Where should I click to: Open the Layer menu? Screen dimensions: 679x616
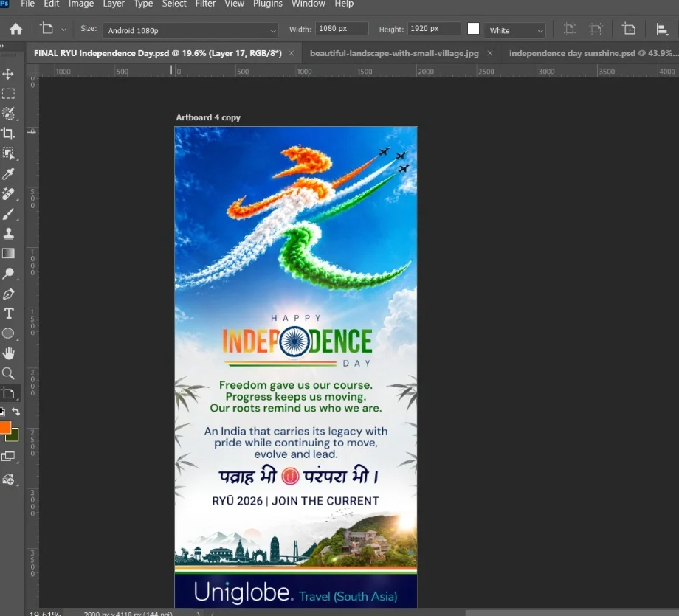point(114,4)
